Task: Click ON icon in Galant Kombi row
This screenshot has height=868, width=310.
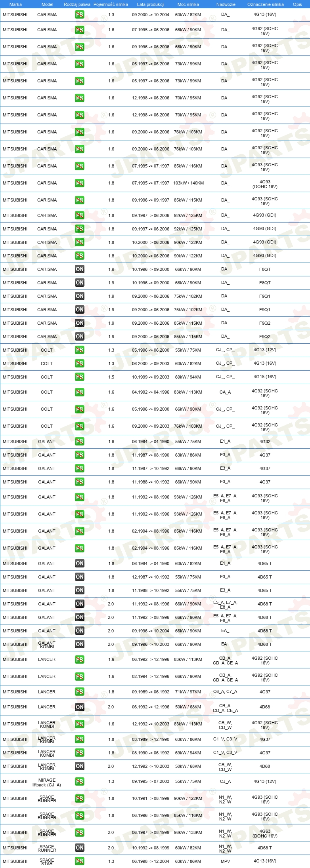Action: click(80, 644)
